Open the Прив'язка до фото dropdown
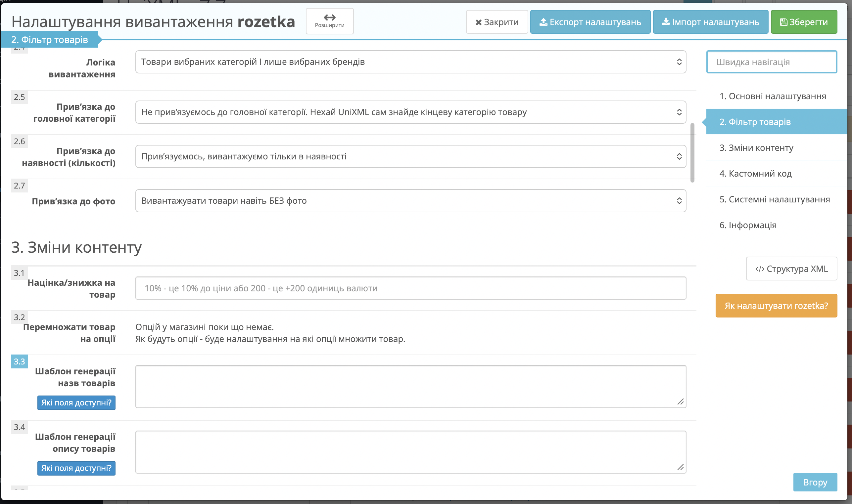The image size is (852, 504). pos(410,201)
